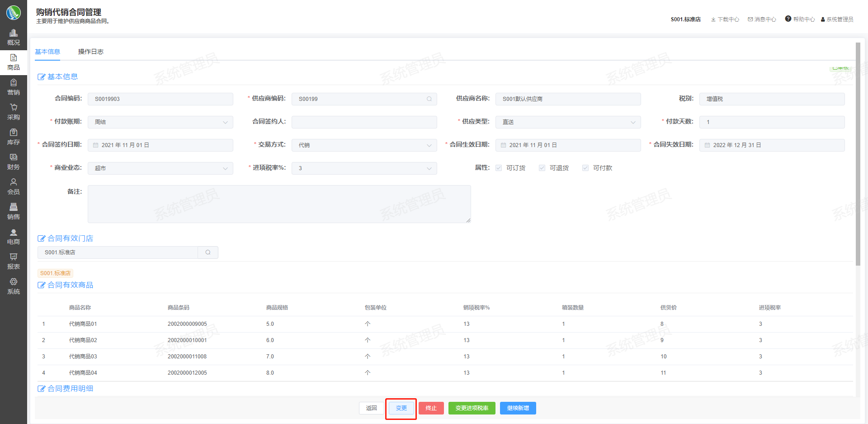
Task: Click the 商品名称 column header
Action: [x=80, y=308]
